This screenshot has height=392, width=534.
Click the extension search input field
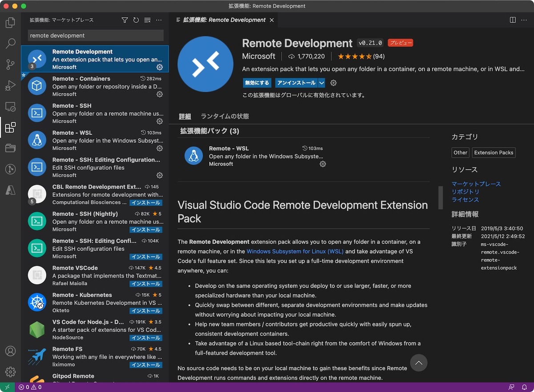[95, 36]
